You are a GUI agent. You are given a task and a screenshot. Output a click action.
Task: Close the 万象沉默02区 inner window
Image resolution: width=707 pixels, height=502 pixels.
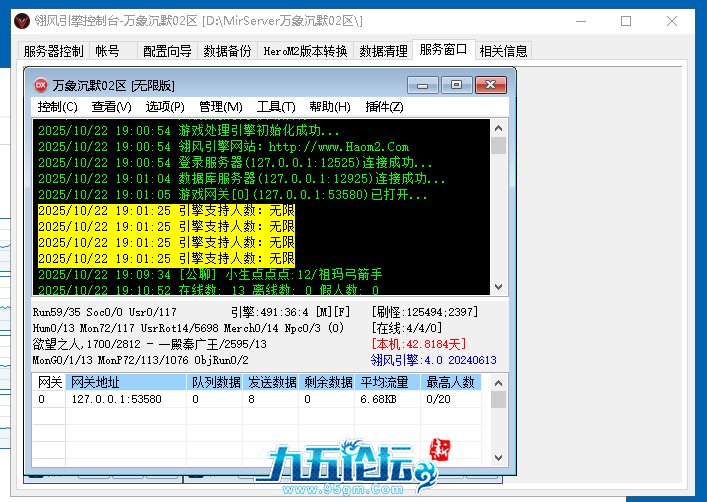coord(489,85)
